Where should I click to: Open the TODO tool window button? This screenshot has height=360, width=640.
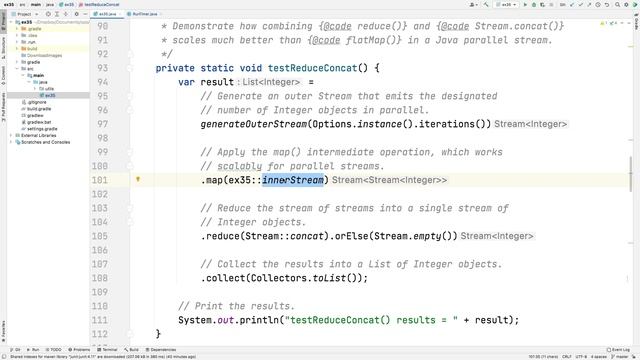click(x=53, y=350)
